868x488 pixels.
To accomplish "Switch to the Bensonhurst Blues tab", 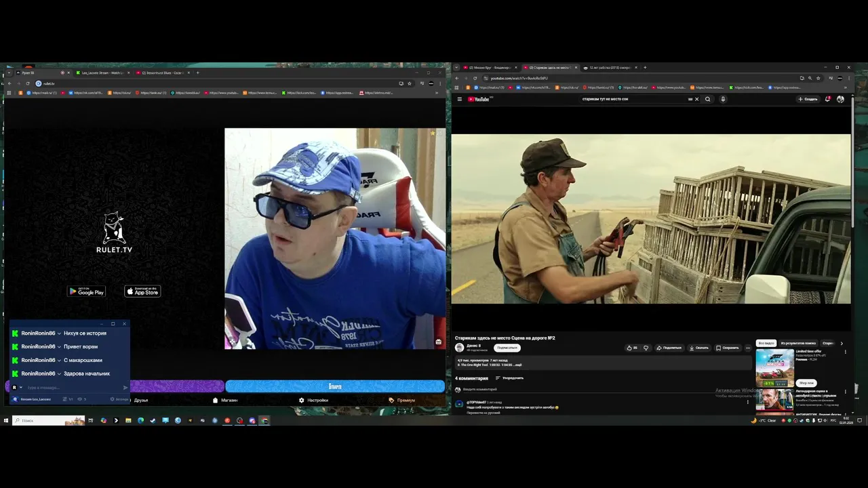I will (163, 73).
